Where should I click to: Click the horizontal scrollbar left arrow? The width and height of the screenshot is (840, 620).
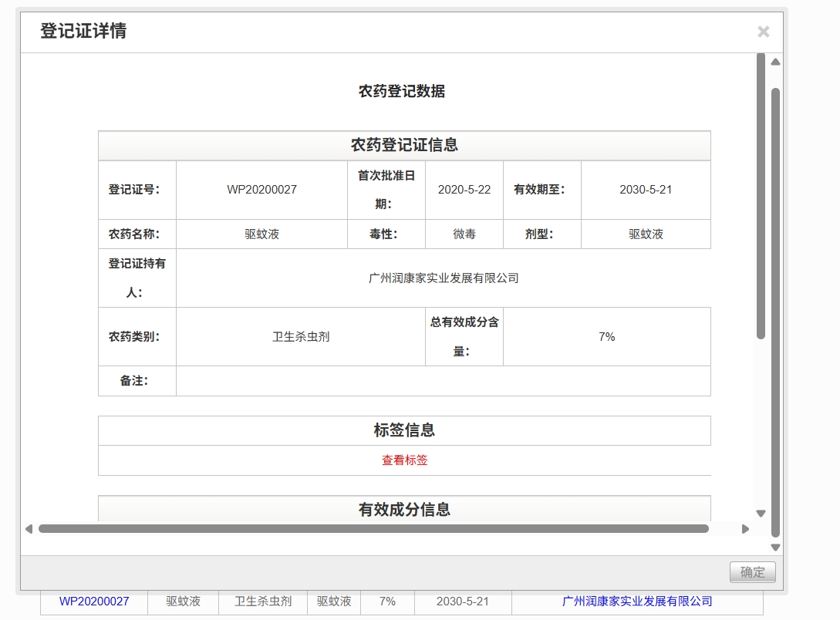(29, 529)
